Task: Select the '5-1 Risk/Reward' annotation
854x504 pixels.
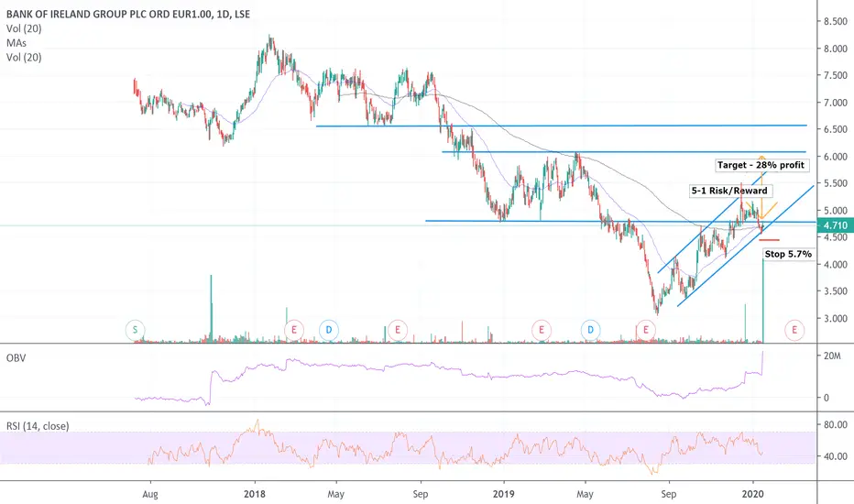Action: 729,191
